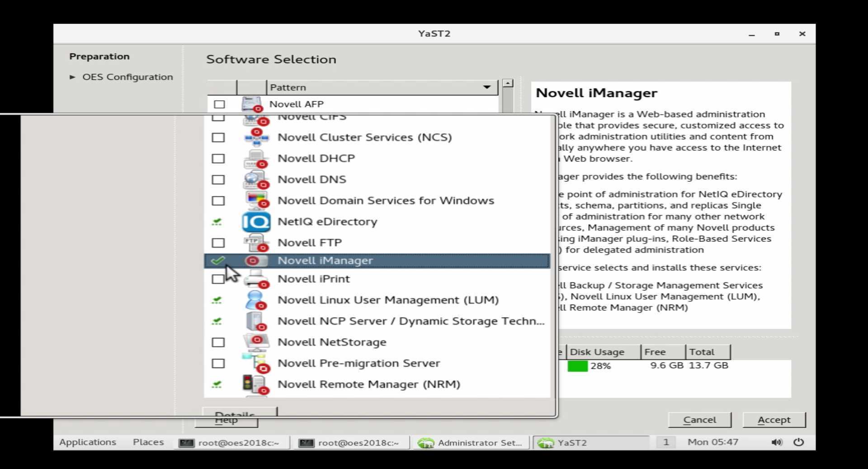Screen dimensions: 868x469
Task: Click the workspace switcher number 1
Action: tap(666, 442)
